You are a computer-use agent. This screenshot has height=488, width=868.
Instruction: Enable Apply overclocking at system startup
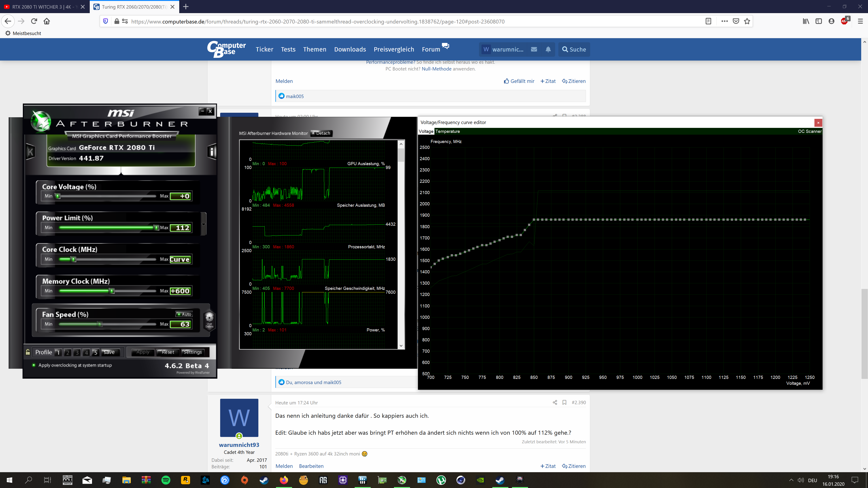pos(33,365)
